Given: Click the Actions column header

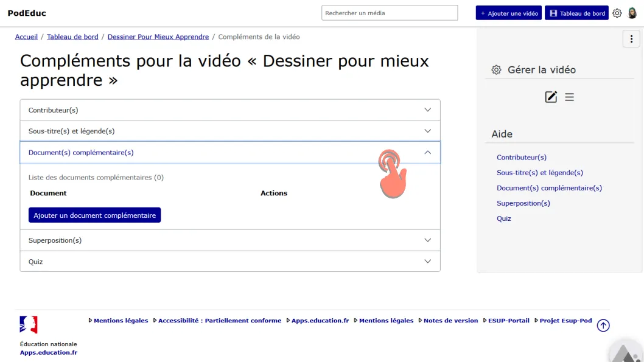Looking at the screenshot, I should 274,193.
